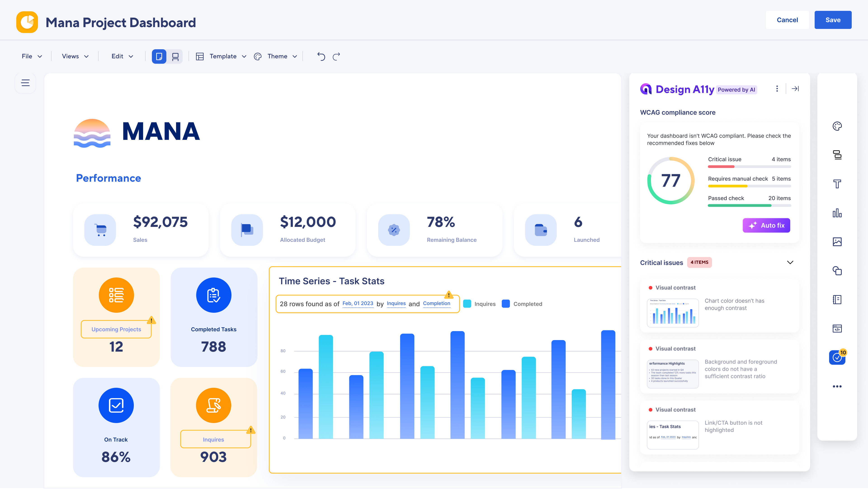Open the hamburger menu sidebar
The width and height of the screenshot is (868, 489).
[x=25, y=83]
